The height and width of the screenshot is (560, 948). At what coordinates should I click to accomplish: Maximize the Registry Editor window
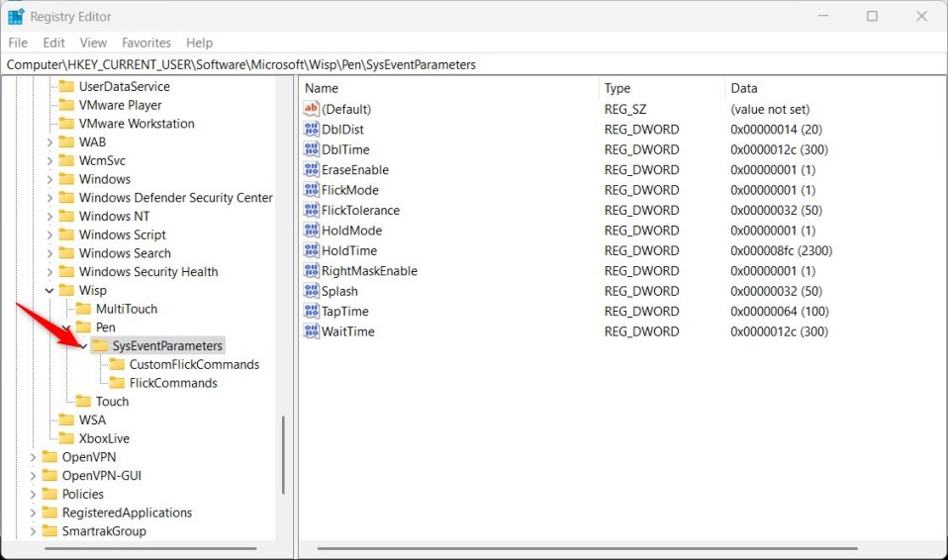tap(872, 16)
